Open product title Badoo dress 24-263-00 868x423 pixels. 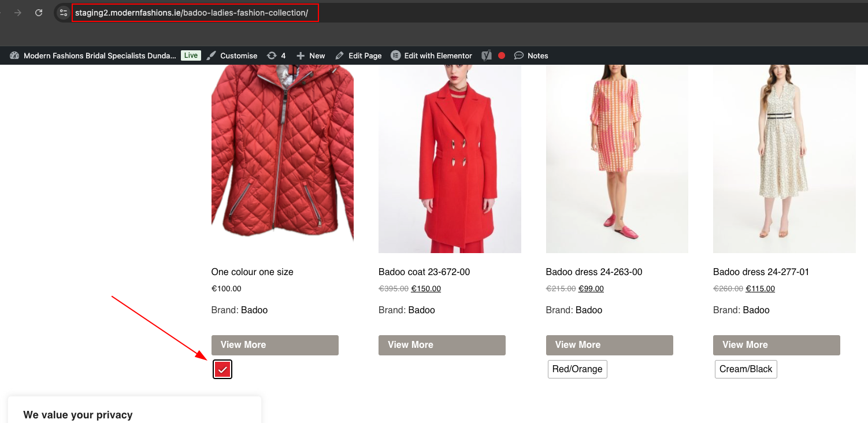[x=594, y=272]
